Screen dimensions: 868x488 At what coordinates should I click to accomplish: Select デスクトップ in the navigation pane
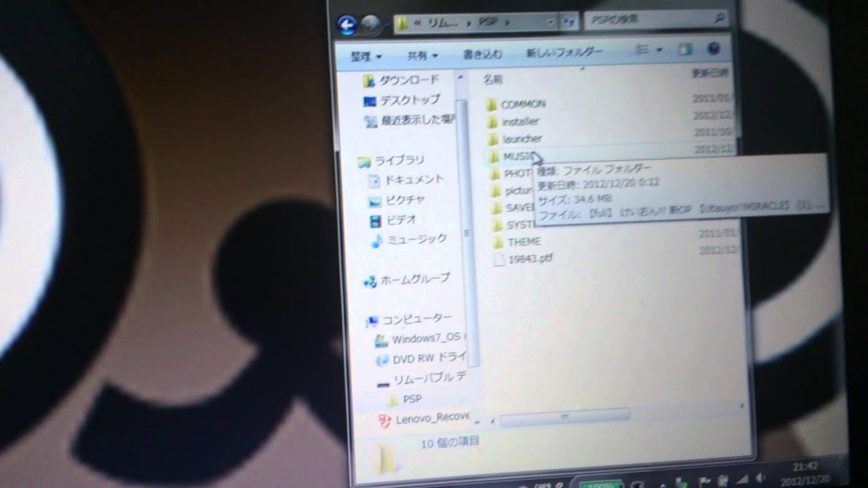click(401, 100)
